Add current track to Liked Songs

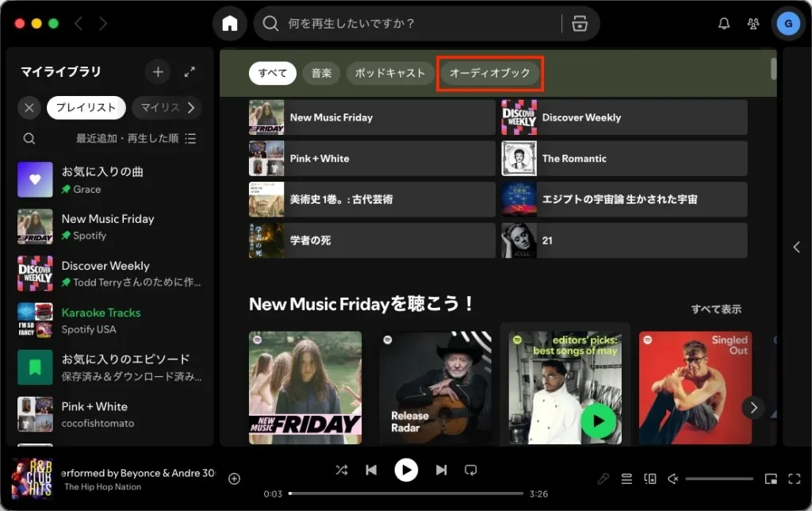(234, 479)
